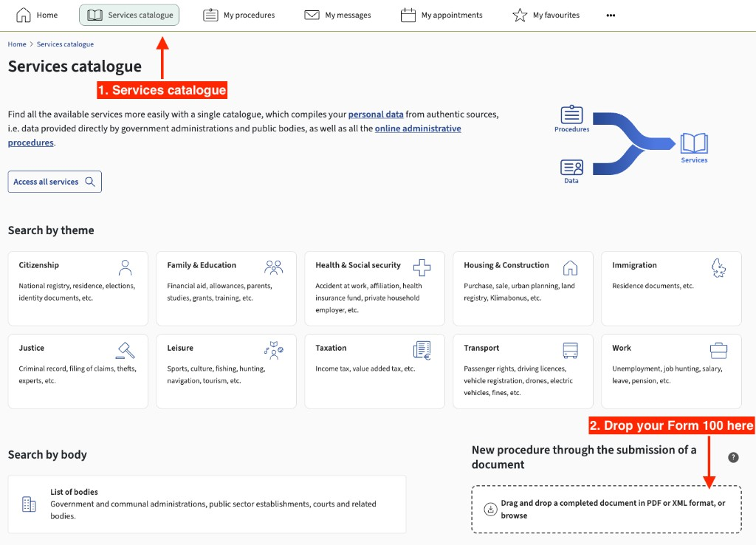Screen dimensions: 756x545
Task: Open the Taxation theme title
Action: 331,348
